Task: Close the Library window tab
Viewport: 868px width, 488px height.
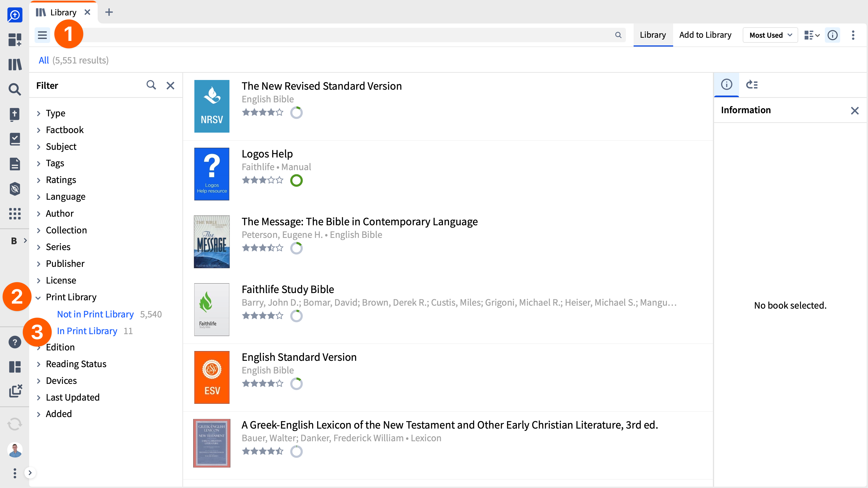Action: coord(87,12)
